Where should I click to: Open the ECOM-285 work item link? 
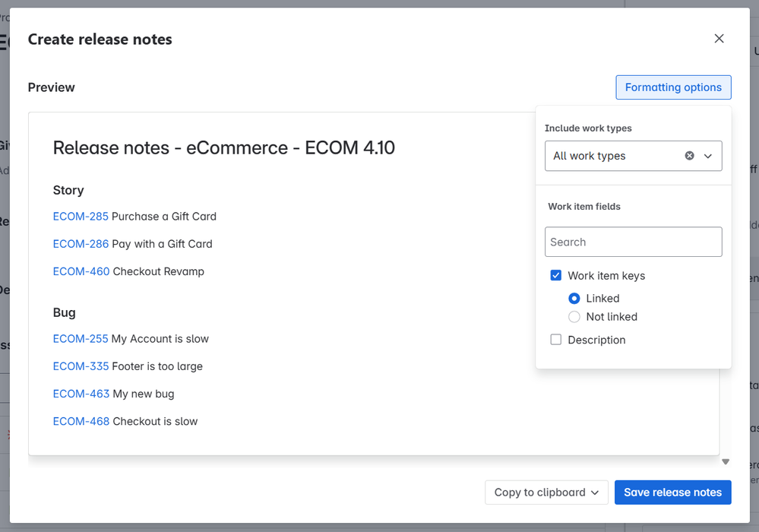pos(81,217)
